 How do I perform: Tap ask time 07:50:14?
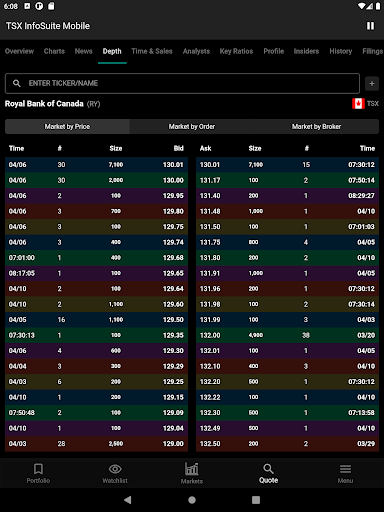(361, 180)
